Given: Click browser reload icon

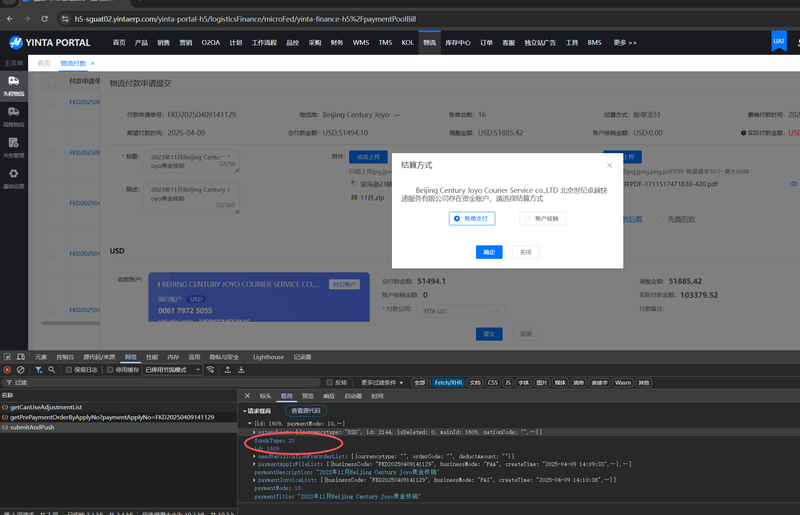Looking at the screenshot, I should tap(42, 18).
